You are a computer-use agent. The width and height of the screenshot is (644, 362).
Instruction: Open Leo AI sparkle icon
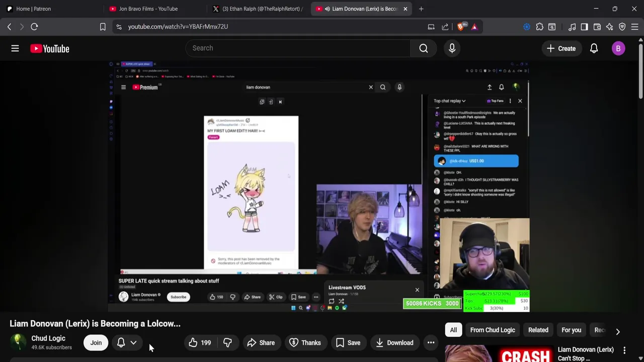click(610, 27)
